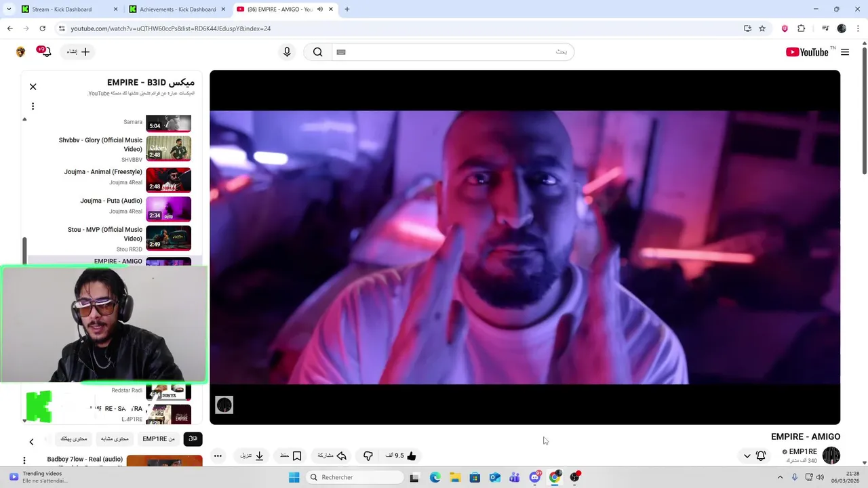Dislike the video with thumbs down
Viewport: 868px width, 488px height.
click(x=368, y=456)
